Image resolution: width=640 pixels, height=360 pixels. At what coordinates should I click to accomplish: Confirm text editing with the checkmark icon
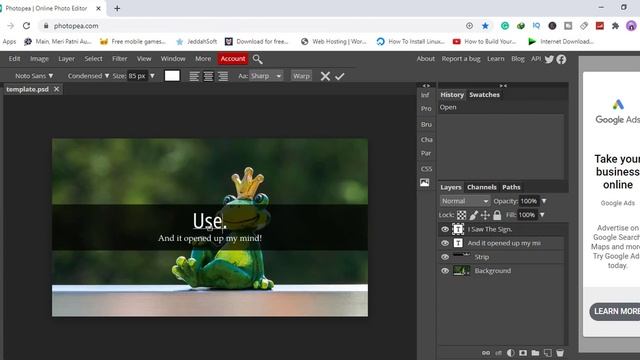click(340, 76)
